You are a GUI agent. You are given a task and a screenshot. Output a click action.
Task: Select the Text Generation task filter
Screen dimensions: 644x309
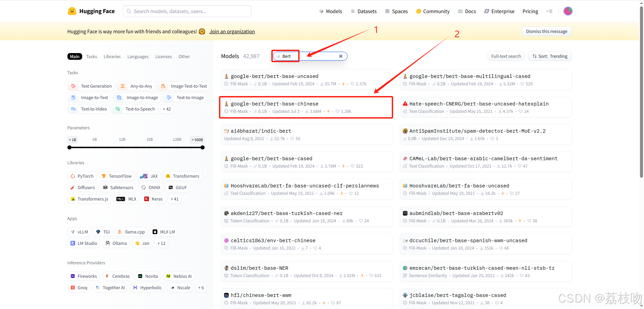(x=91, y=86)
